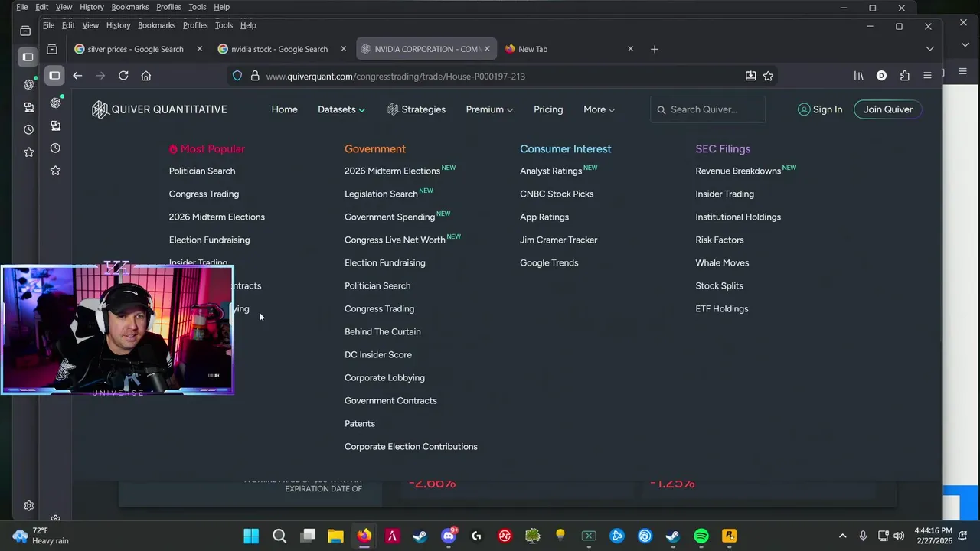Image resolution: width=980 pixels, height=551 pixels.
Task: Open front window's Tools menu
Action: click(224, 25)
